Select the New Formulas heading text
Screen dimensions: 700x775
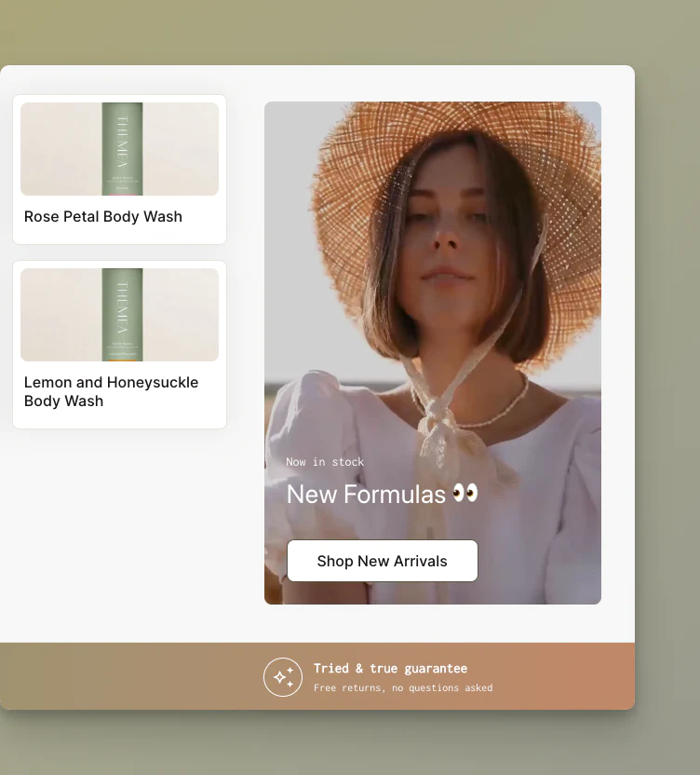366,494
